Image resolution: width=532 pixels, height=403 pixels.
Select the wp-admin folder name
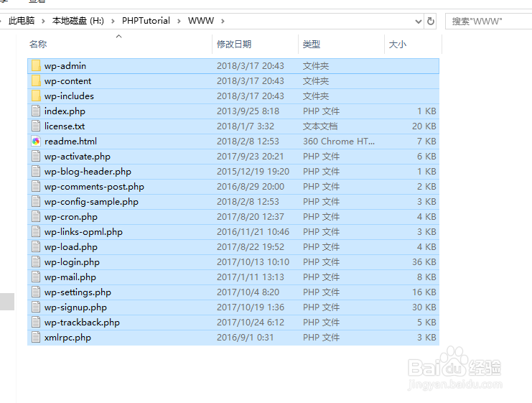(65, 66)
